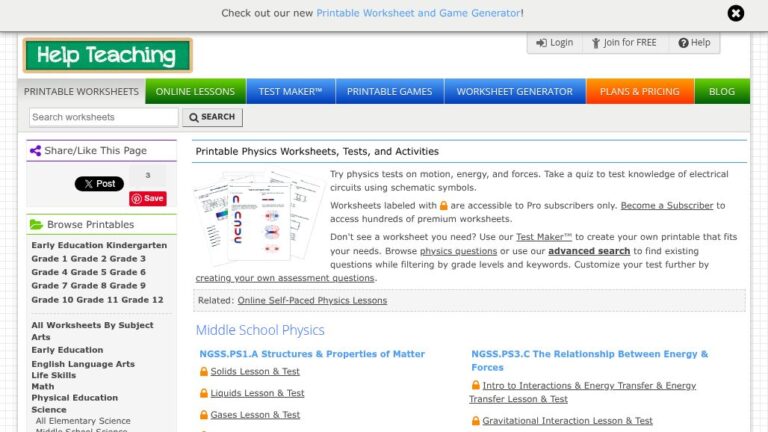Browse Grade 12 printables
This screenshot has height=432, width=768.
(143, 300)
